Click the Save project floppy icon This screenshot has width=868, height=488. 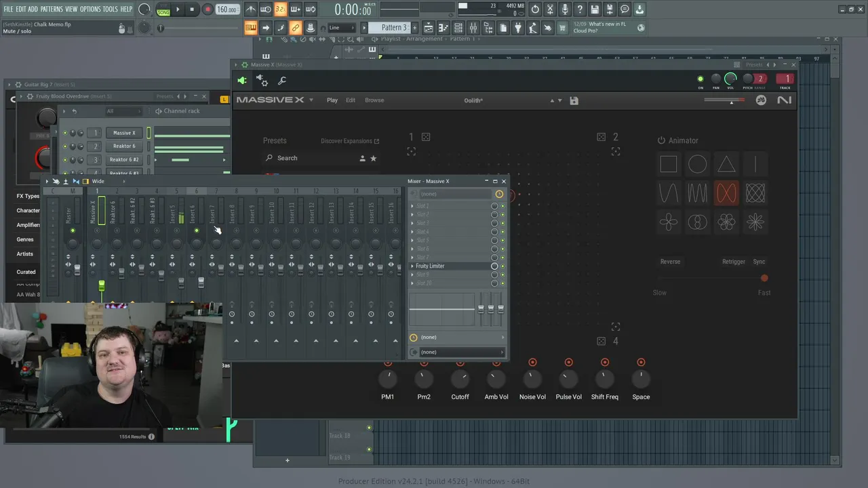(595, 9)
